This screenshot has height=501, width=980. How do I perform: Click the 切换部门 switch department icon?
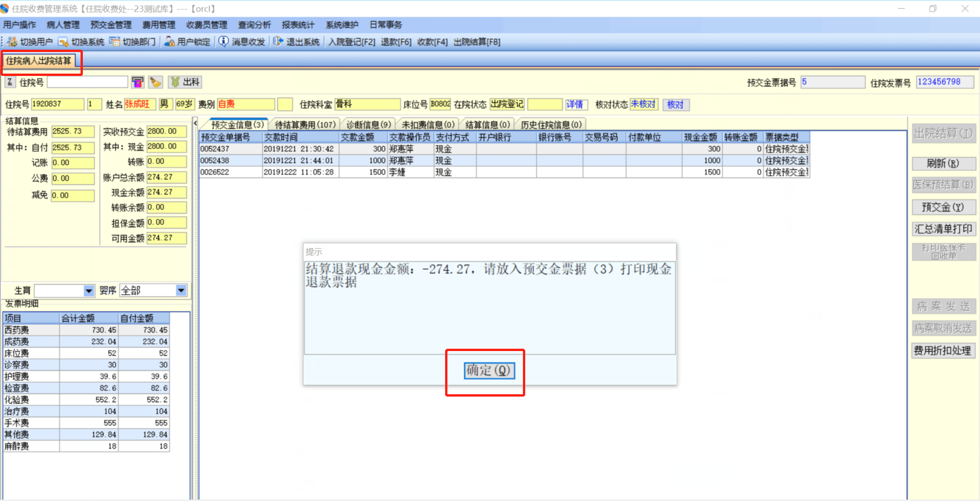[x=115, y=42]
